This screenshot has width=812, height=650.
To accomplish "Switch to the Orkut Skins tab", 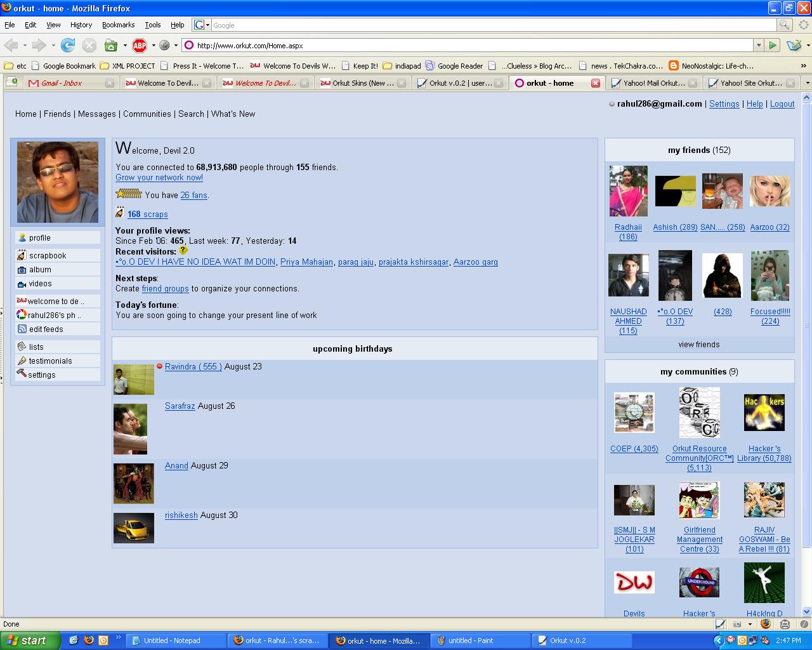I will (363, 83).
